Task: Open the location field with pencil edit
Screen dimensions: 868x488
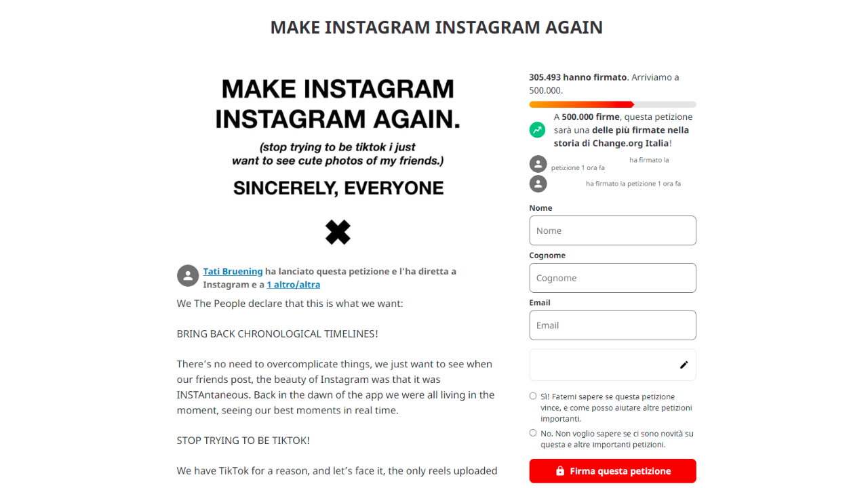Action: [x=613, y=365]
